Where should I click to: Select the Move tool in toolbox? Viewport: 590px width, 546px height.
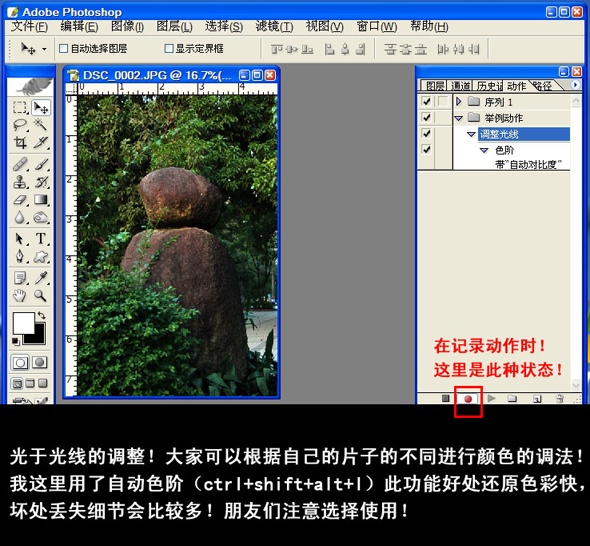[41, 107]
